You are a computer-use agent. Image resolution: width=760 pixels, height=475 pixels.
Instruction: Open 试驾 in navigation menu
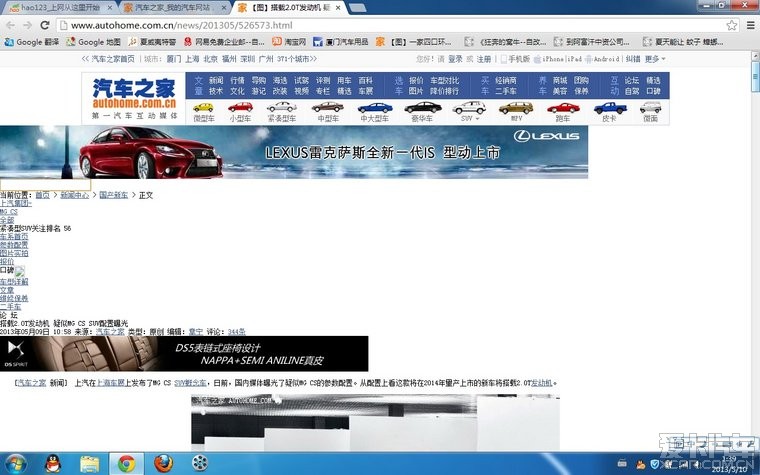(x=301, y=80)
